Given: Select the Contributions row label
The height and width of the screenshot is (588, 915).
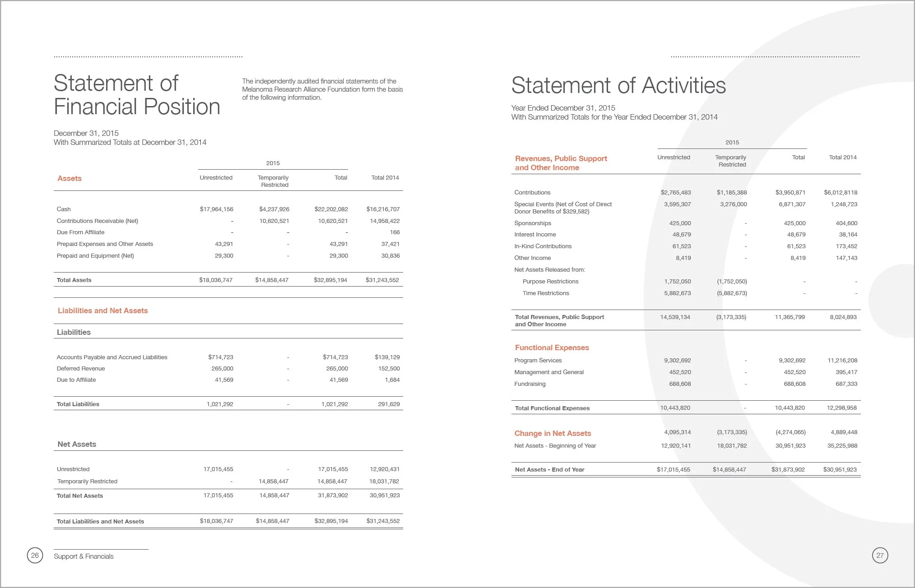Looking at the screenshot, I should pyautogui.click(x=532, y=193).
